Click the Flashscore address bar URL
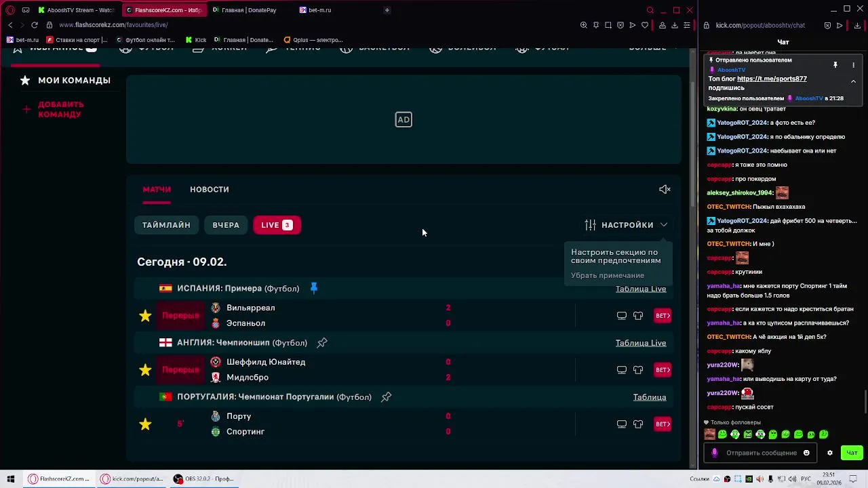The height and width of the screenshot is (488, 868). tap(113, 25)
